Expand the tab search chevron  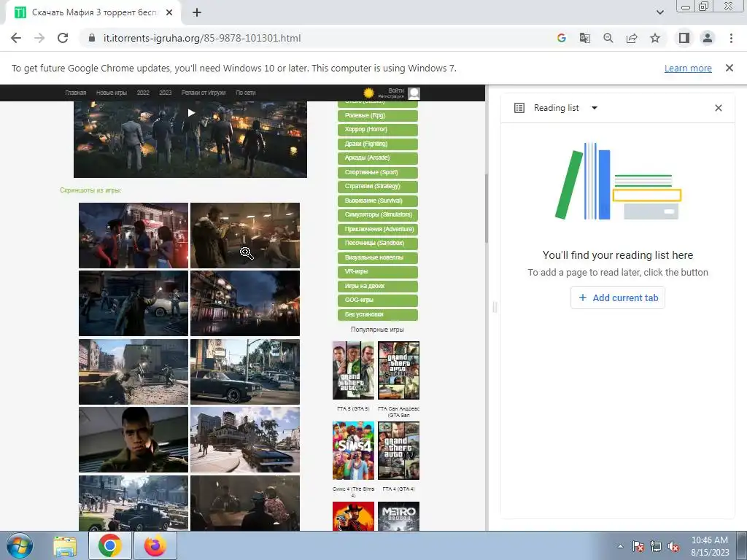(659, 13)
